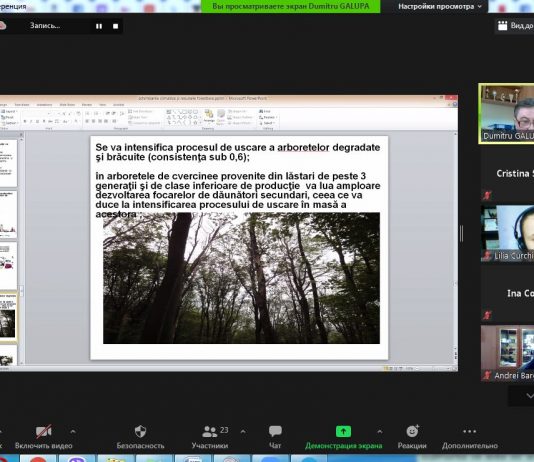Expand share options caret beside Демонстрация экрана
This screenshot has width=534, height=462.
point(379,431)
